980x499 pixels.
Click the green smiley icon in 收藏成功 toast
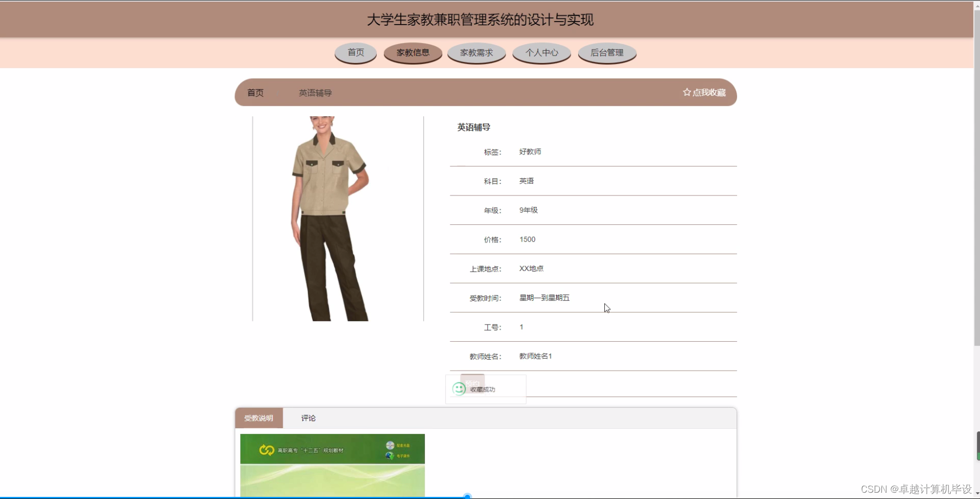(x=459, y=388)
